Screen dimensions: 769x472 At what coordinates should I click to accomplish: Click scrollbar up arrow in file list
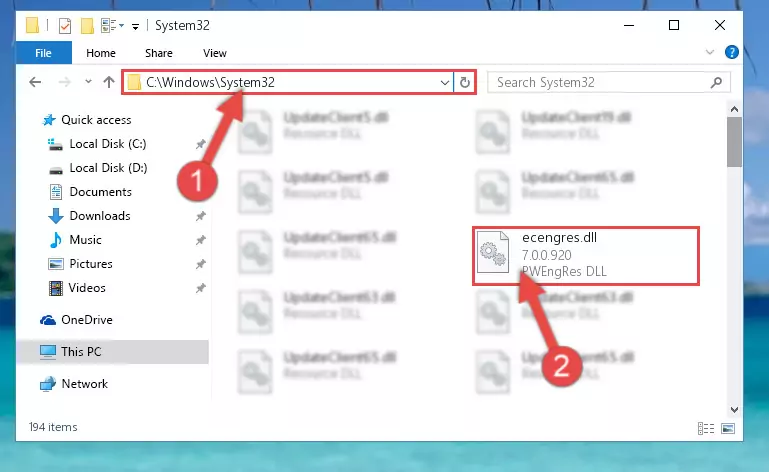pyautogui.click(x=734, y=109)
